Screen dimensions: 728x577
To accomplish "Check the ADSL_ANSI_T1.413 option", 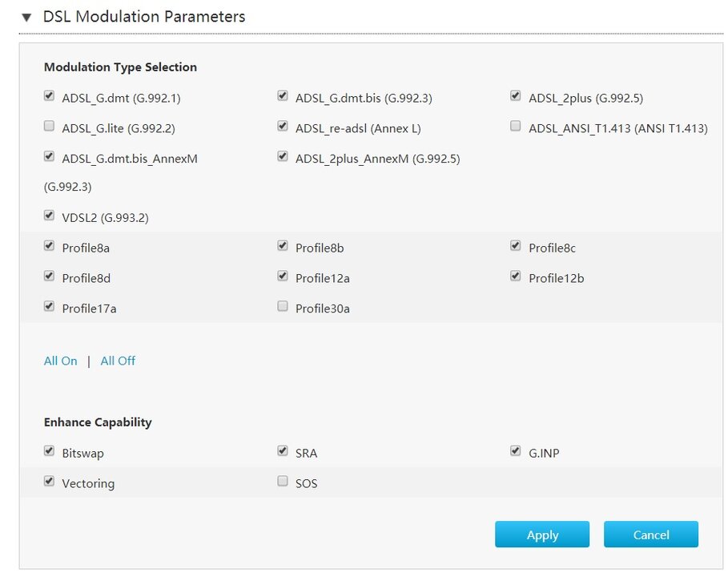I will pyautogui.click(x=516, y=127).
